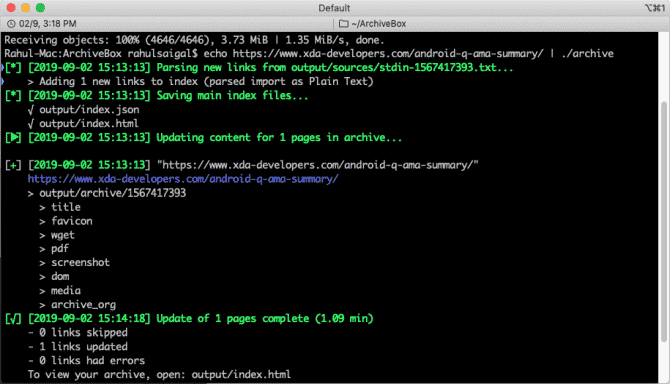The height and width of the screenshot is (384, 670).
Task: Click 'Parsing new links from output/sources' line
Action: click(x=259, y=67)
